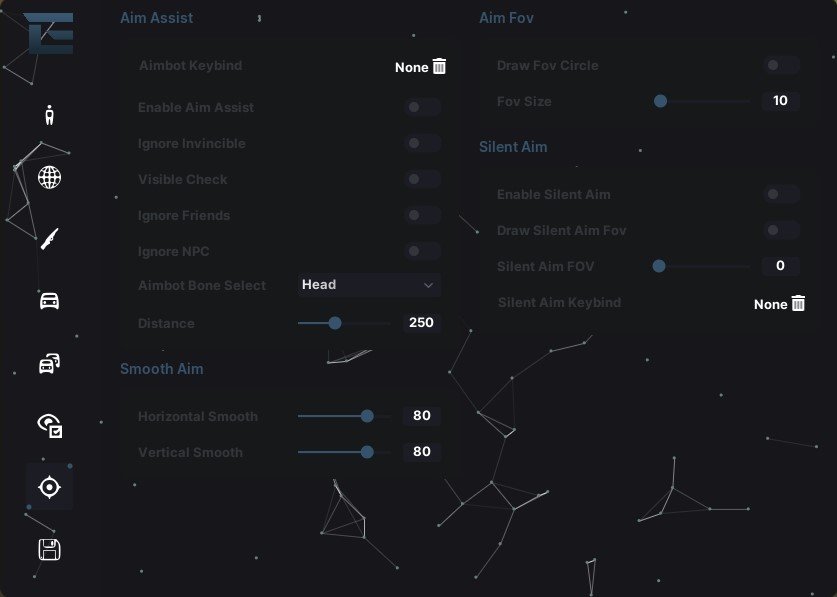Viewport: 837px width, 597px height.
Task: Open the player section with the person icon
Action: 50,115
